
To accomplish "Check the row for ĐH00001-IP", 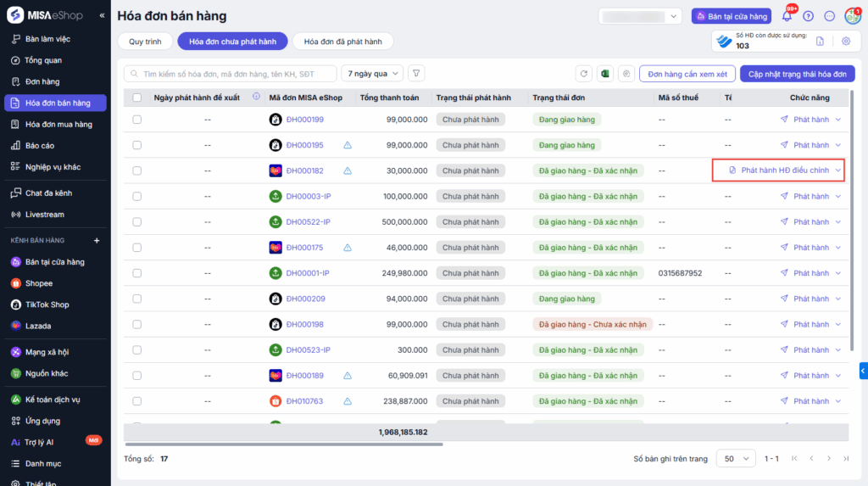I will (x=136, y=273).
